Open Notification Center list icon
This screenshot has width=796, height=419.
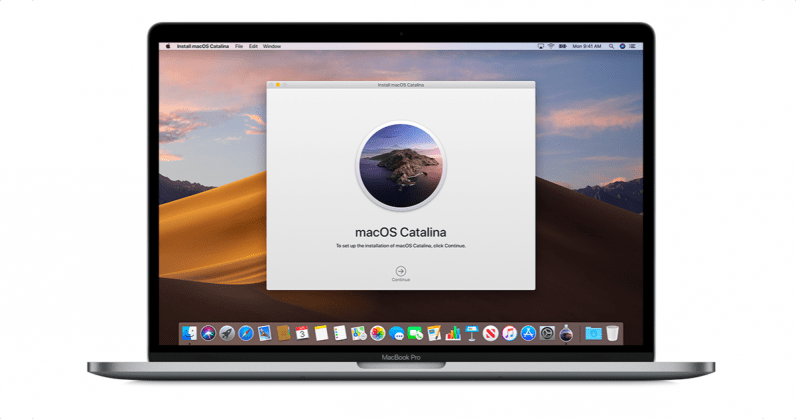(x=633, y=46)
